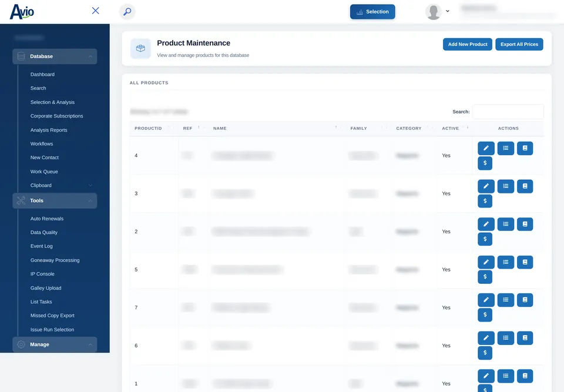
Task: Click the book icon for product 2
Action: pos(525,225)
